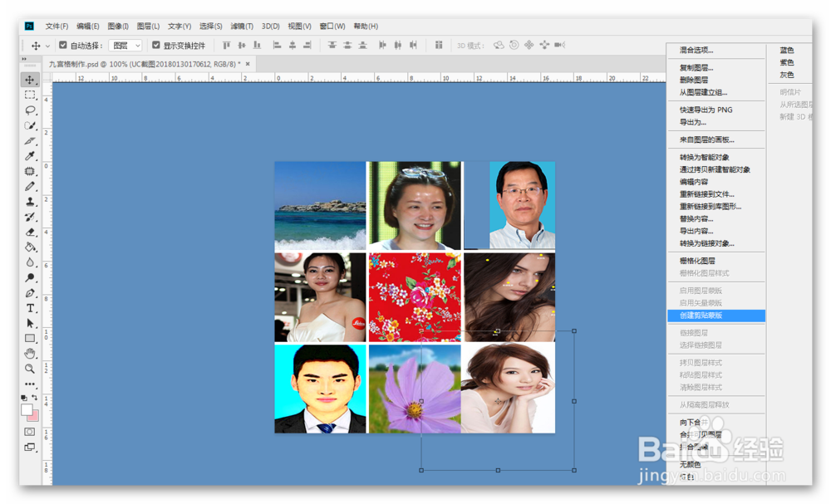Select the Pen tool
The height and width of the screenshot is (504, 831).
30,293
